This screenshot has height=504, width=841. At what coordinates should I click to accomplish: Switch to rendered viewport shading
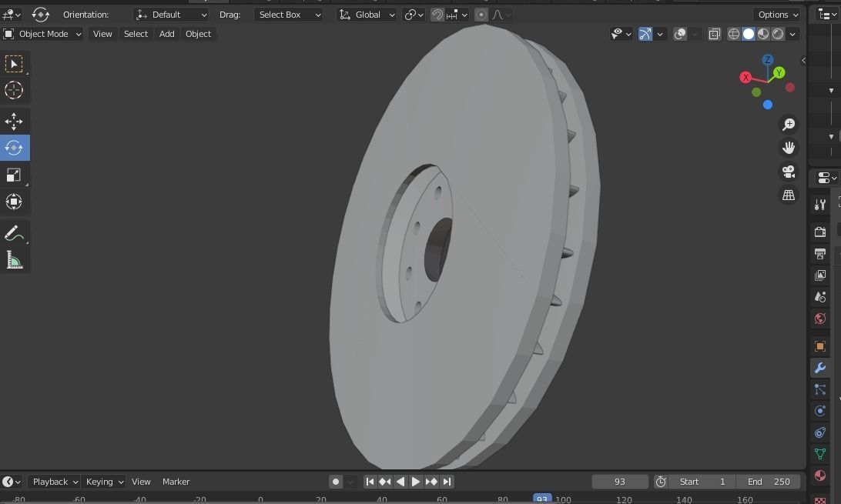point(778,34)
